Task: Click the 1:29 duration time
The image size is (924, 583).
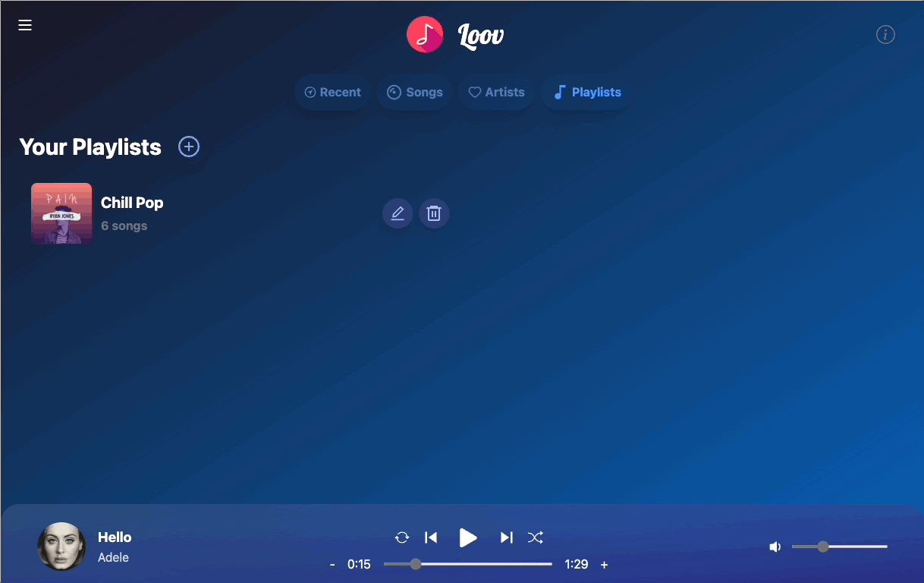Action: coord(577,565)
